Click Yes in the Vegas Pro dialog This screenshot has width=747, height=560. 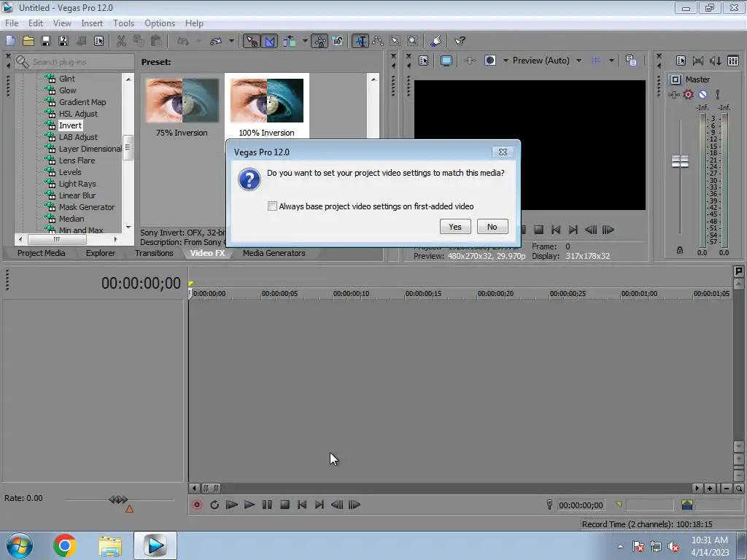click(455, 227)
